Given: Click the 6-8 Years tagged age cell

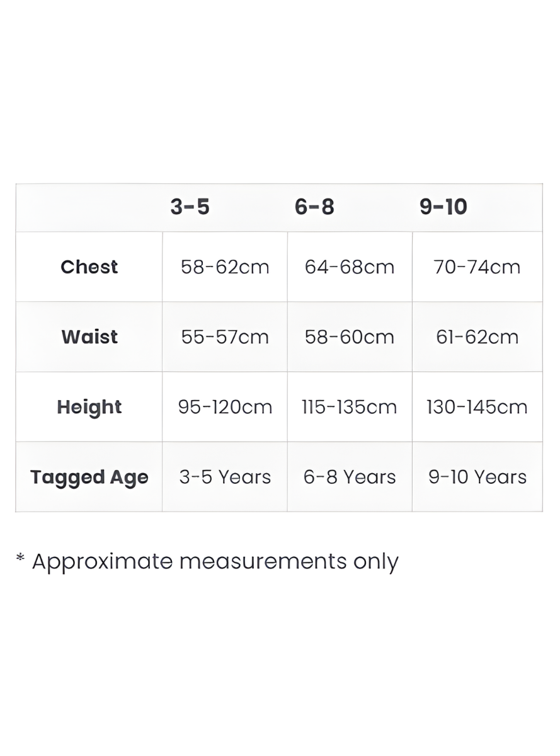Looking at the screenshot, I should point(350,477).
